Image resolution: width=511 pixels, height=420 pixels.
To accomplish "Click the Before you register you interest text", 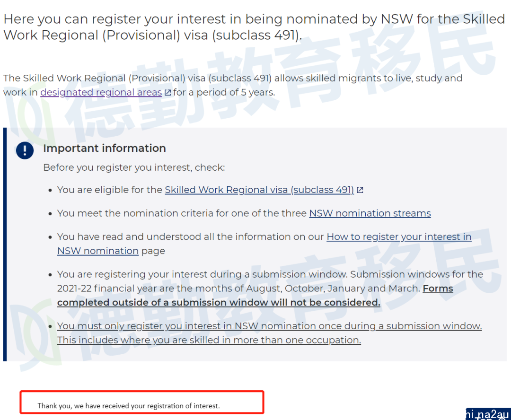I will (x=134, y=167).
